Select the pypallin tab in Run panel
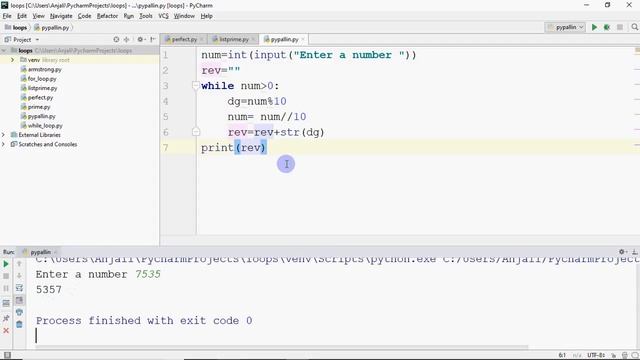The width and height of the screenshot is (640, 360). point(40,252)
